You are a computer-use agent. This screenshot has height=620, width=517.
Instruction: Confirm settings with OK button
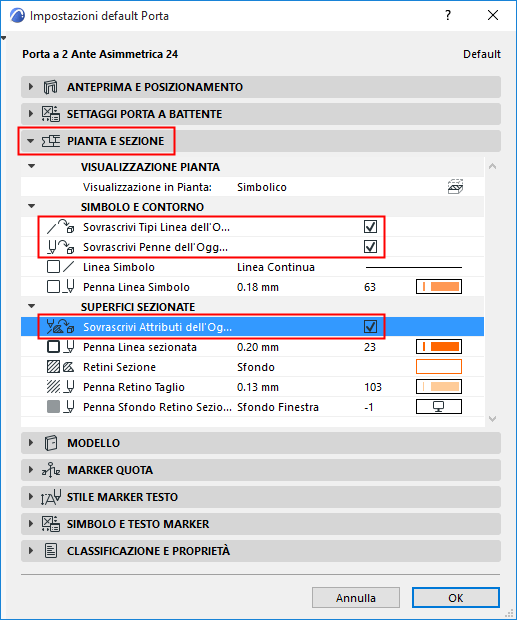pos(456,597)
